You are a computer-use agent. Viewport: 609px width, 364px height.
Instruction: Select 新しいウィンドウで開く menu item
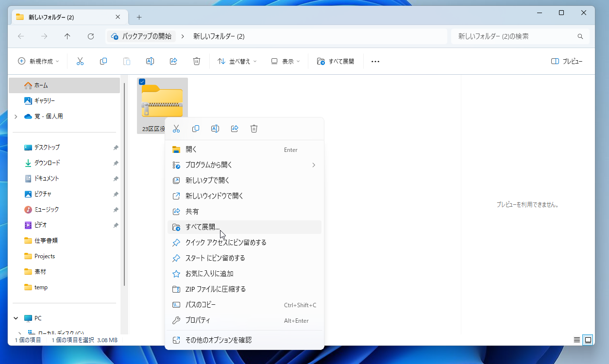244,196
